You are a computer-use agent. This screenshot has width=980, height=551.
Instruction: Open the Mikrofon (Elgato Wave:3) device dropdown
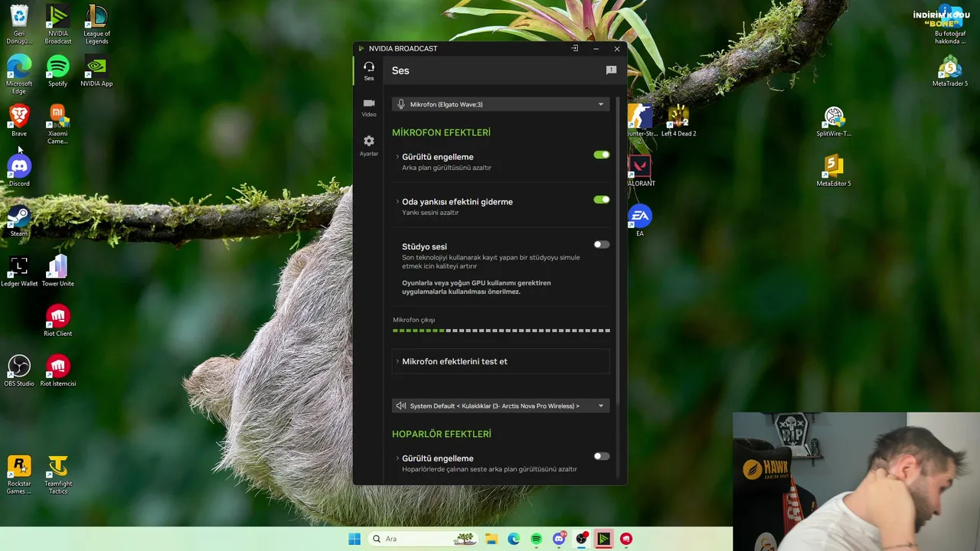click(x=501, y=104)
